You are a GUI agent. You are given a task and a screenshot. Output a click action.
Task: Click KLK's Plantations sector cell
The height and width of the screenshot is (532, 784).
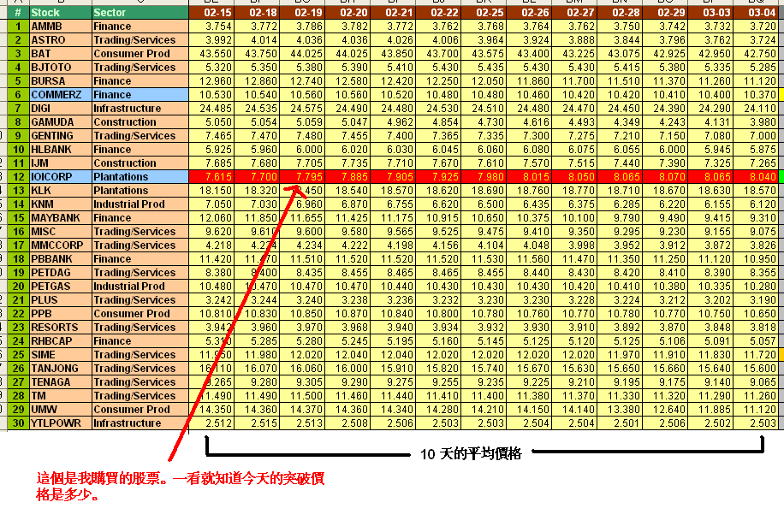[x=139, y=191]
